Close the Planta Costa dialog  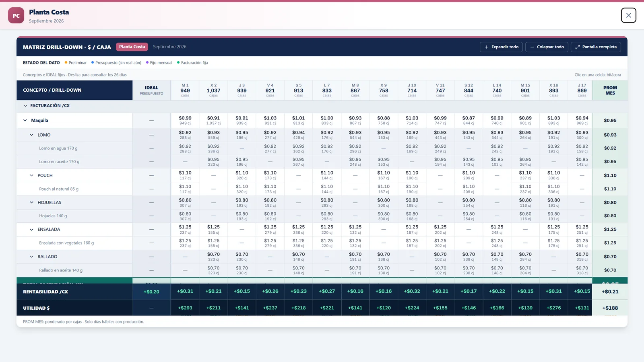tap(628, 15)
